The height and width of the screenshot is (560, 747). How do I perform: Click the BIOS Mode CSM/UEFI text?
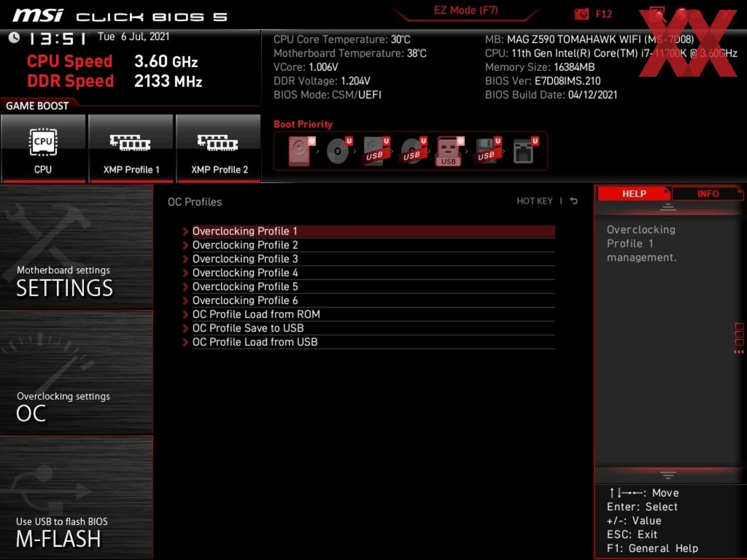click(x=327, y=94)
